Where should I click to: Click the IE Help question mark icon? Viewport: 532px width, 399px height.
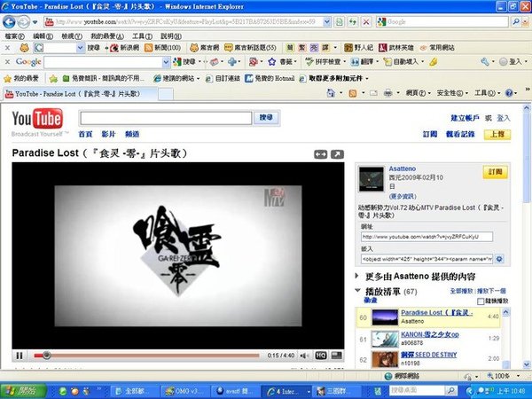(x=509, y=92)
